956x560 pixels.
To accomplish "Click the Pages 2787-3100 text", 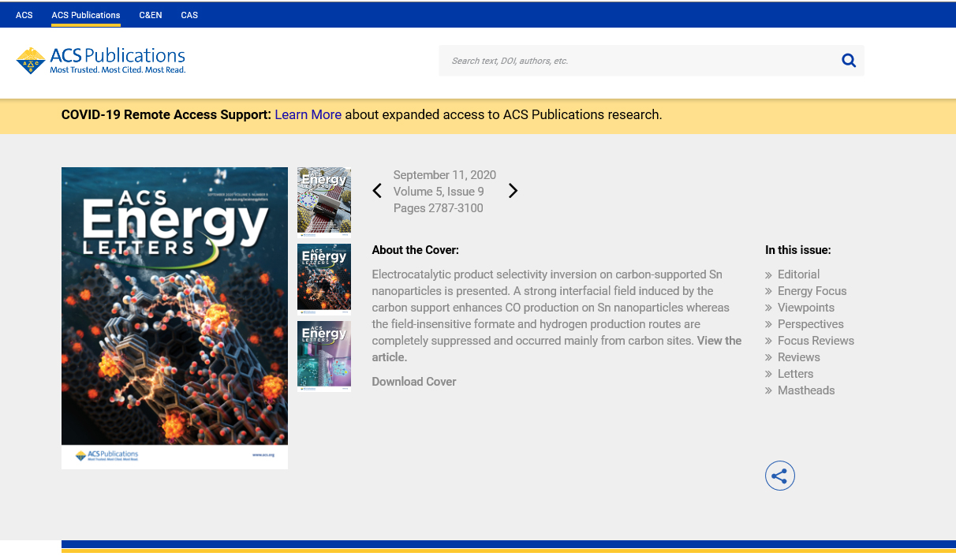I will click(439, 208).
